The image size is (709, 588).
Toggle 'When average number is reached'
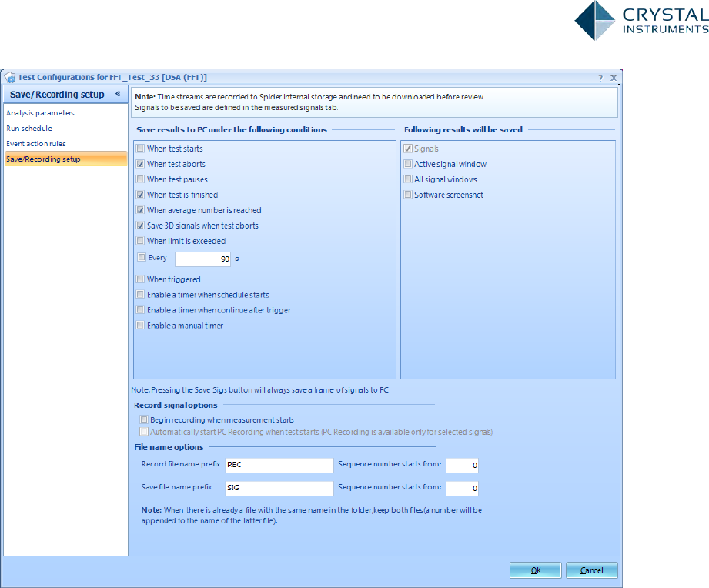[141, 209]
